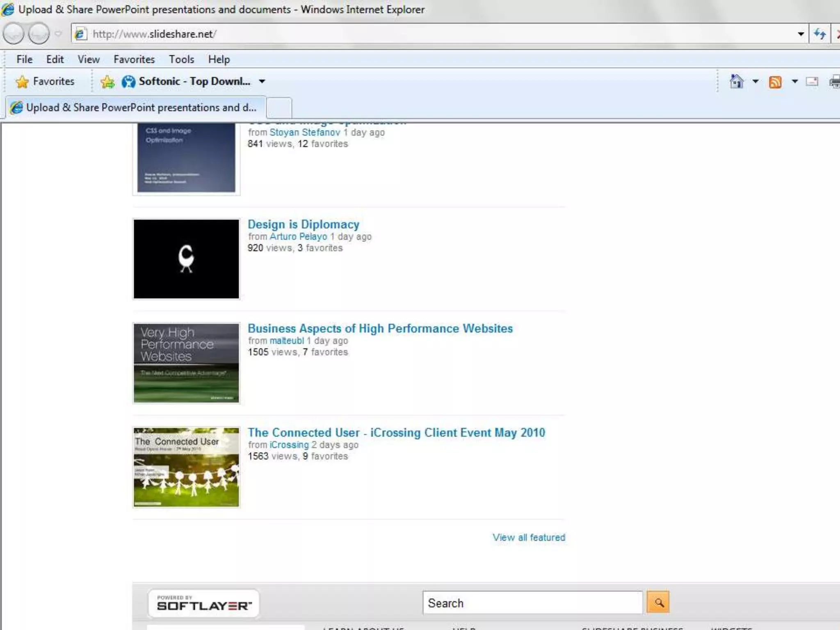Viewport: 840px width, 630px height.
Task: Open the Favorites menu
Action: (134, 59)
